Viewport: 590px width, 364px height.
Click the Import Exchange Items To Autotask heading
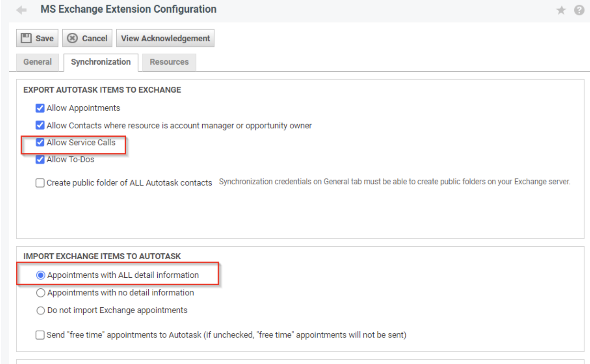(x=102, y=256)
